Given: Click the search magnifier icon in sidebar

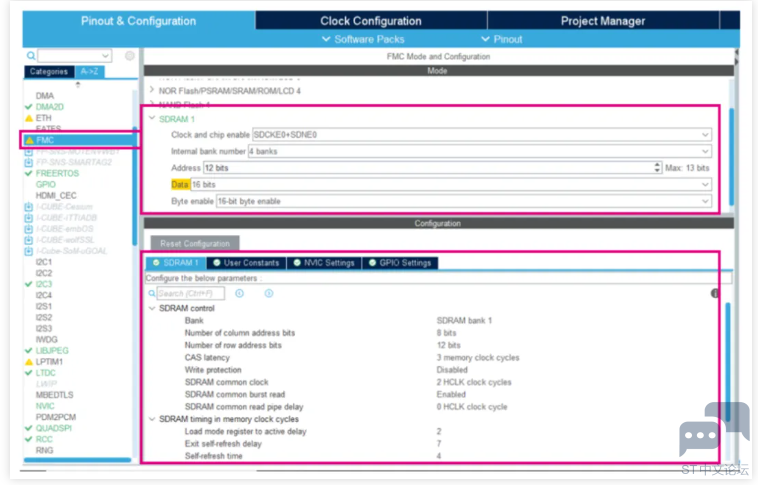Looking at the screenshot, I should [30, 56].
